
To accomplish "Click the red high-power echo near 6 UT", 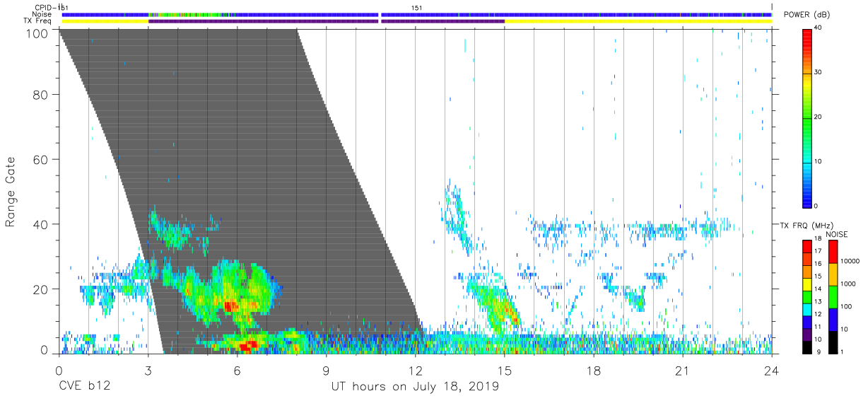I will click(231, 306).
